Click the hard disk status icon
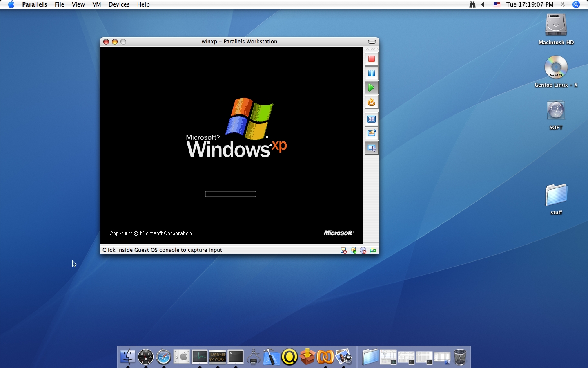 353,250
